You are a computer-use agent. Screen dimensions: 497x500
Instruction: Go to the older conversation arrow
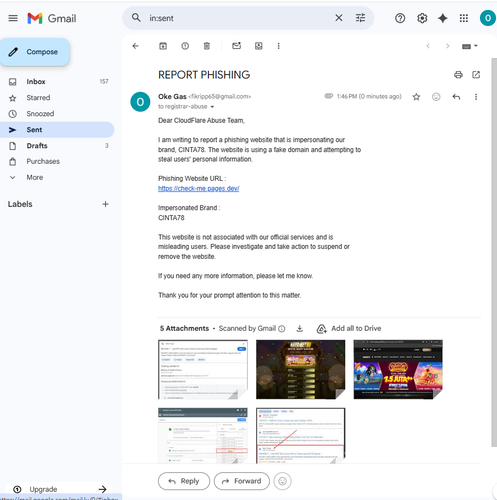tap(448, 46)
